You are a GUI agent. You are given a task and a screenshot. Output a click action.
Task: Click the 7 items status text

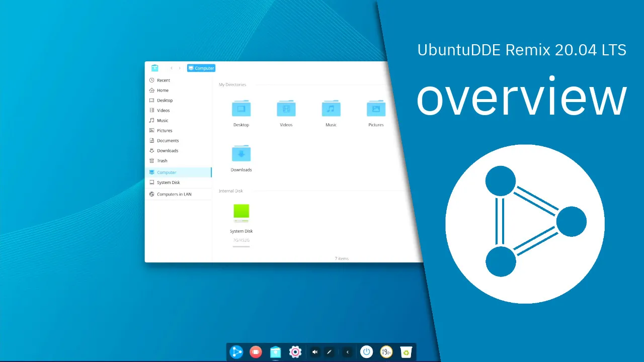[x=342, y=258]
